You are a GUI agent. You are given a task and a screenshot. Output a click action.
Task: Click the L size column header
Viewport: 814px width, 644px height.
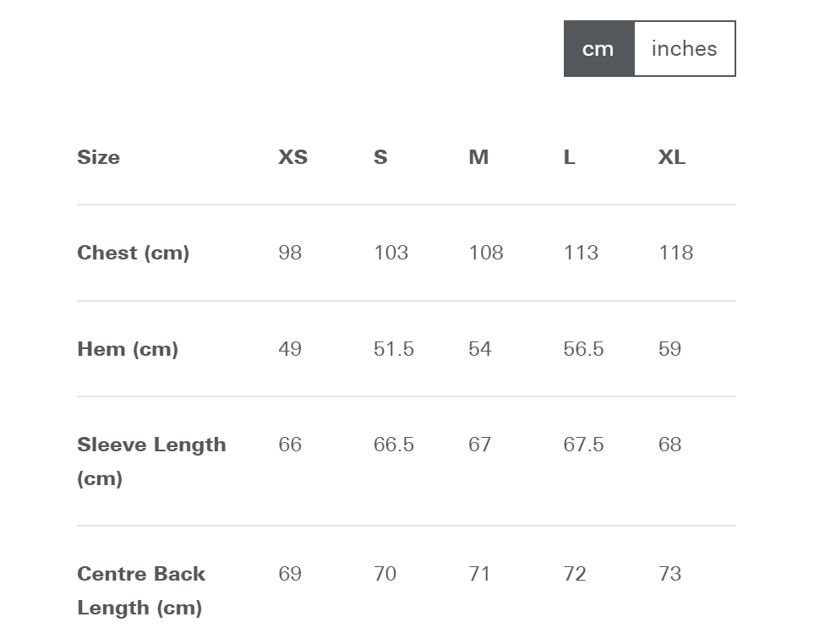click(x=570, y=156)
